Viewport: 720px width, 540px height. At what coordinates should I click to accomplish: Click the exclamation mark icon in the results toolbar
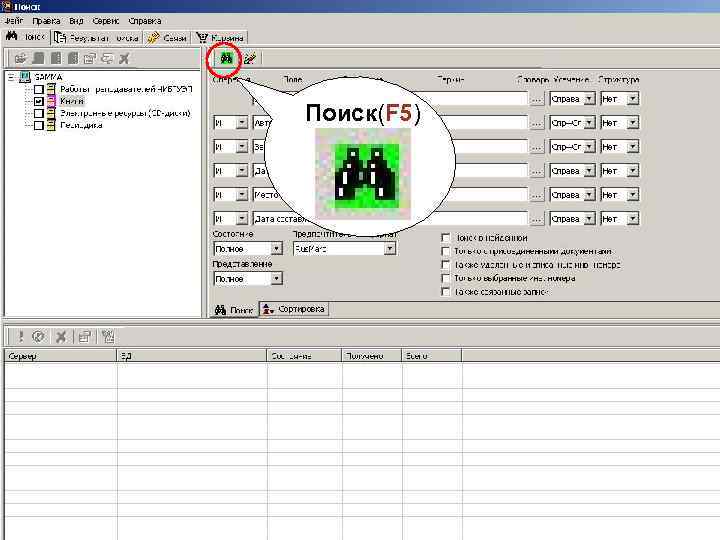pos(20,337)
